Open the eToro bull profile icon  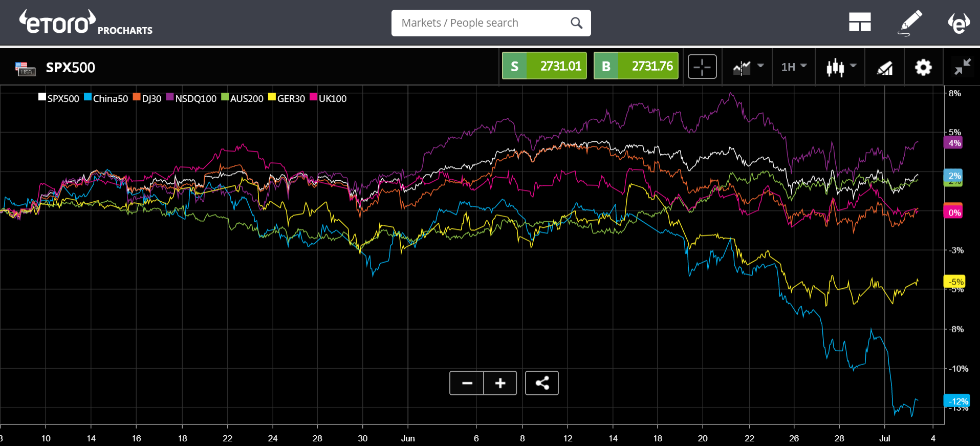coord(959,23)
